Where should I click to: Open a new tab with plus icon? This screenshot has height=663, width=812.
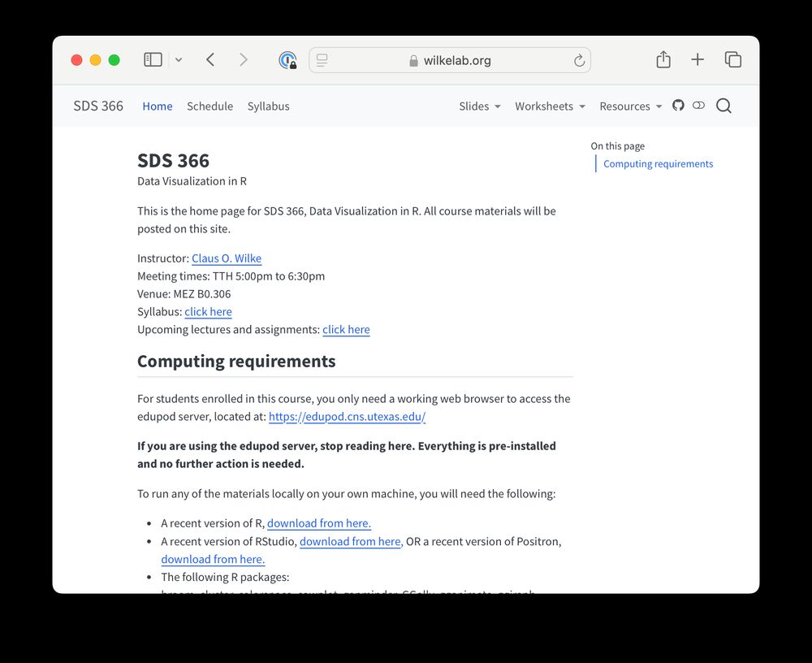(698, 59)
